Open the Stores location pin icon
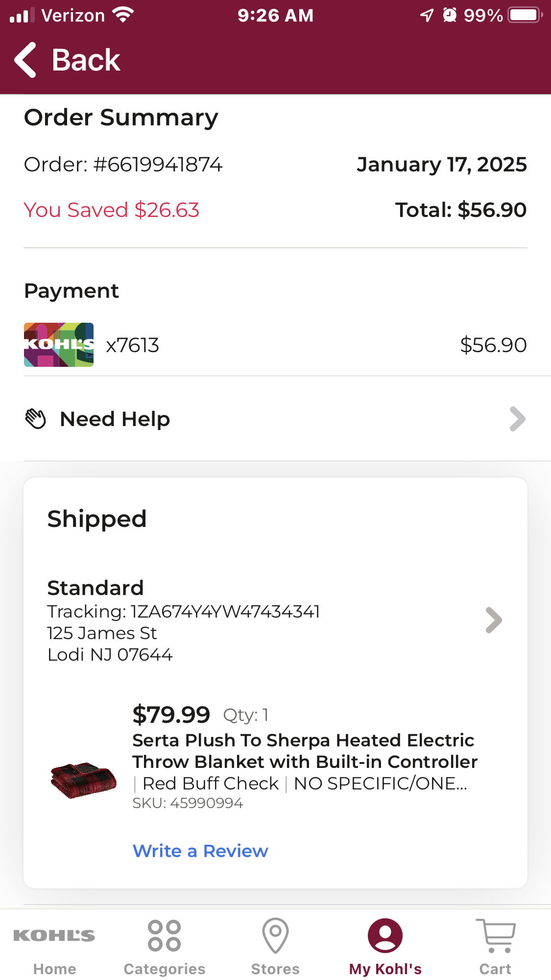 coord(275,935)
